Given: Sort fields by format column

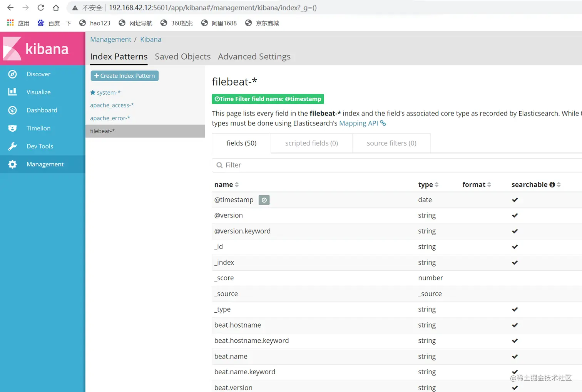Looking at the screenshot, I should point(477,185).
